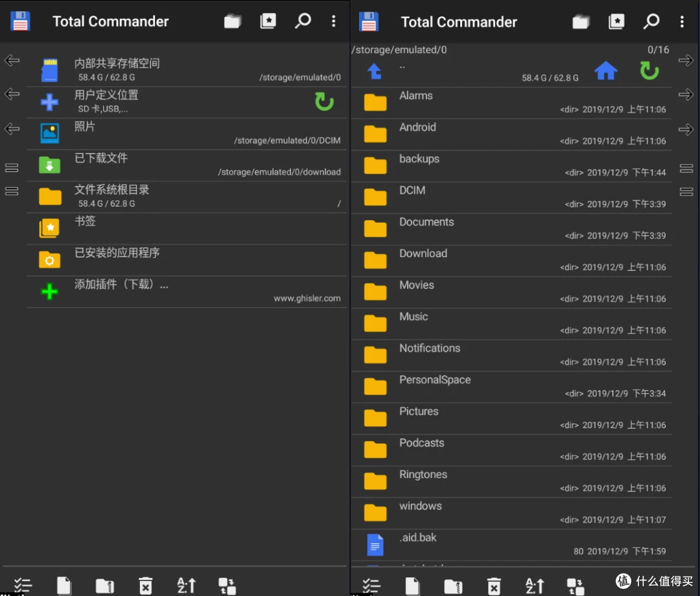The width and height of the screenshot is (700, 596).
Task: Click green reload icon next to home
Action: (649, 71)
